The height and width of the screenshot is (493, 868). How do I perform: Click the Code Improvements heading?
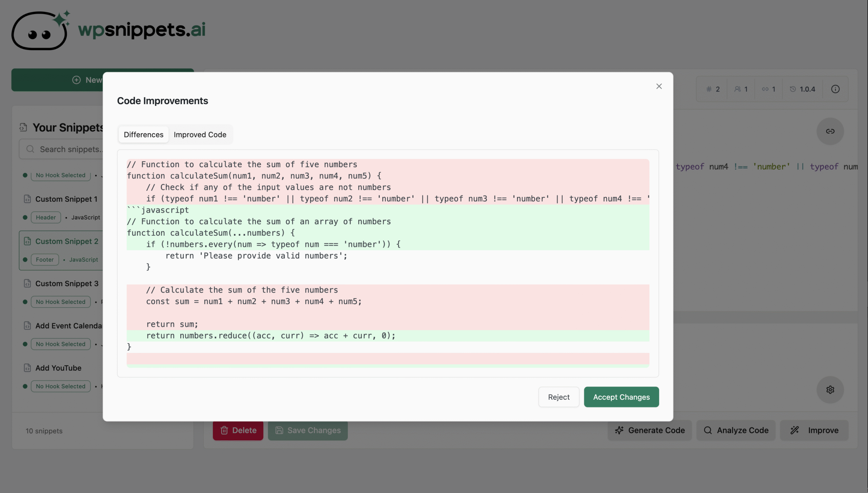click(162, 101)
